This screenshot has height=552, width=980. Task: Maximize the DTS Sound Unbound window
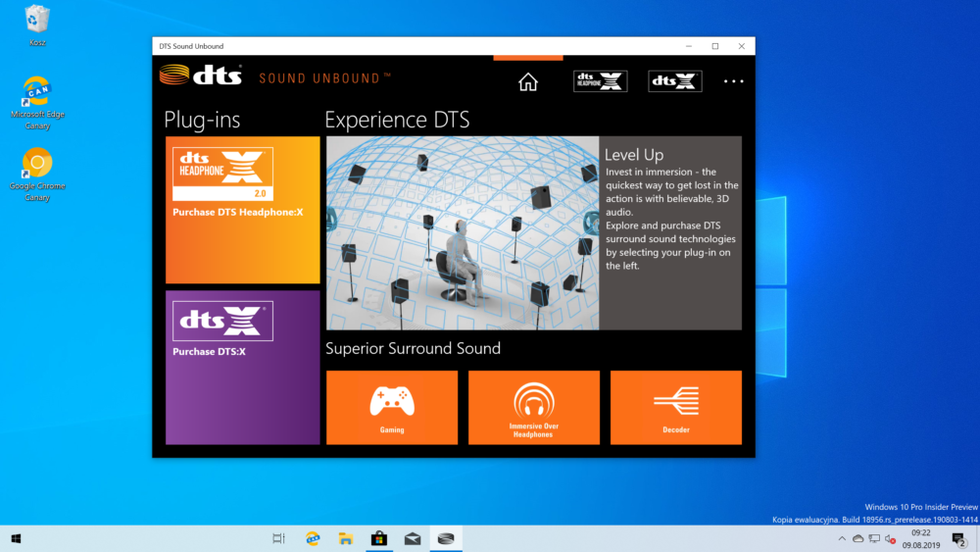(x=715, y=46)
